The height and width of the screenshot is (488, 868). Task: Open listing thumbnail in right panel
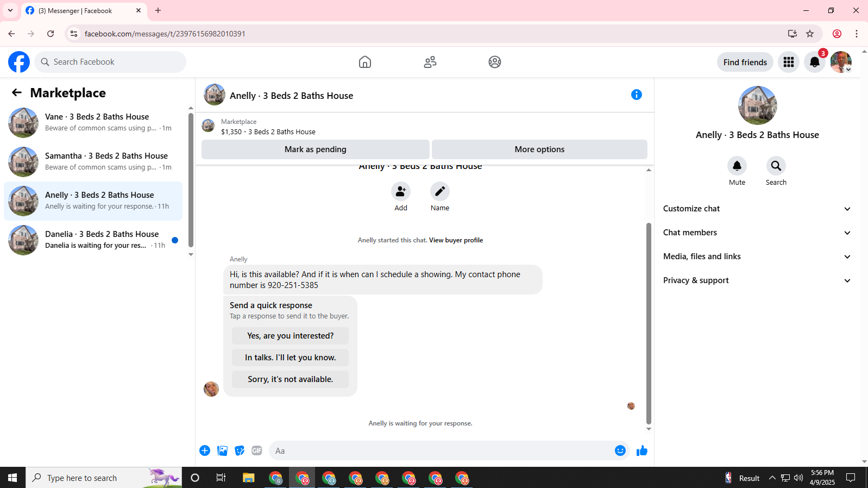pos(757,105)
